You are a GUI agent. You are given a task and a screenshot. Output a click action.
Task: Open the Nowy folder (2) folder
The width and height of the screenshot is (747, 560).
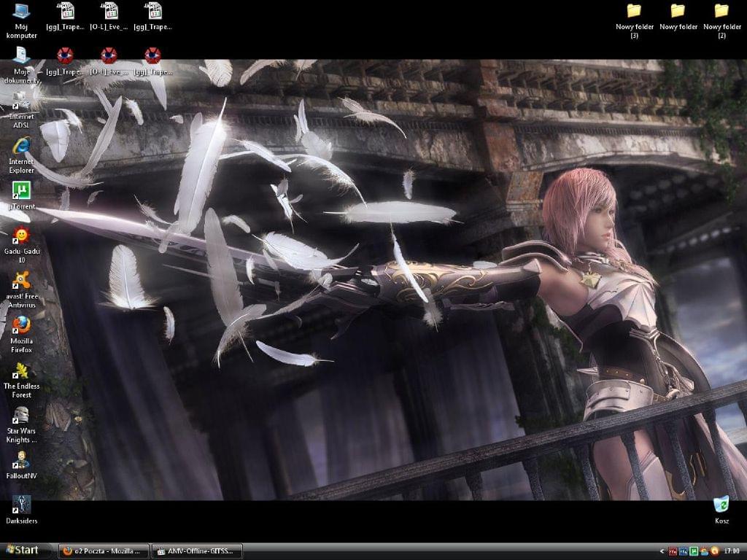click(721, 21)
